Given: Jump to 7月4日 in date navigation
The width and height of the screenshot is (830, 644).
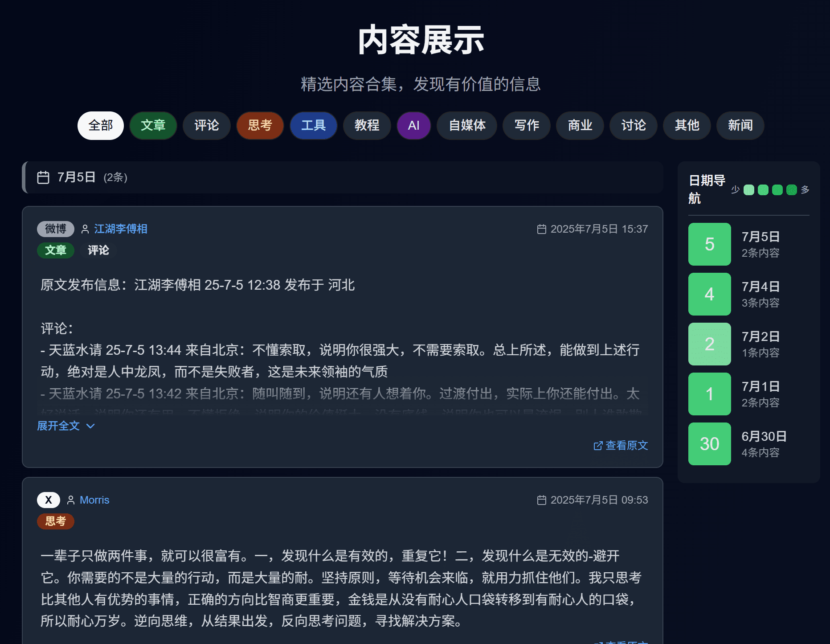Looking at the screenshot, I should pos(748,294).
